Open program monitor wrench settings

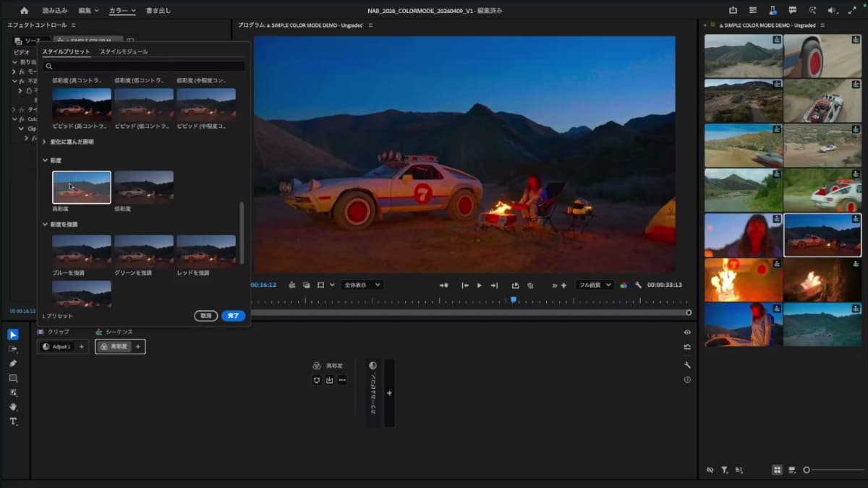coord(638,285)
